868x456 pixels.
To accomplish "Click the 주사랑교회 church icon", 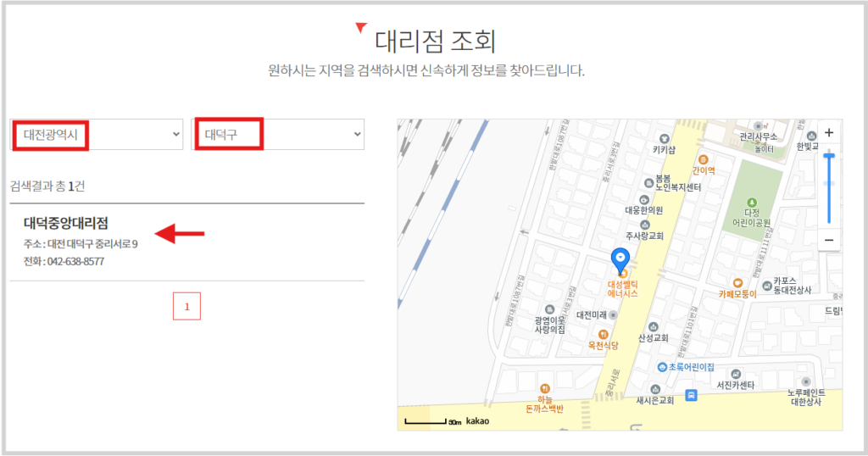I will coord(644,225).
